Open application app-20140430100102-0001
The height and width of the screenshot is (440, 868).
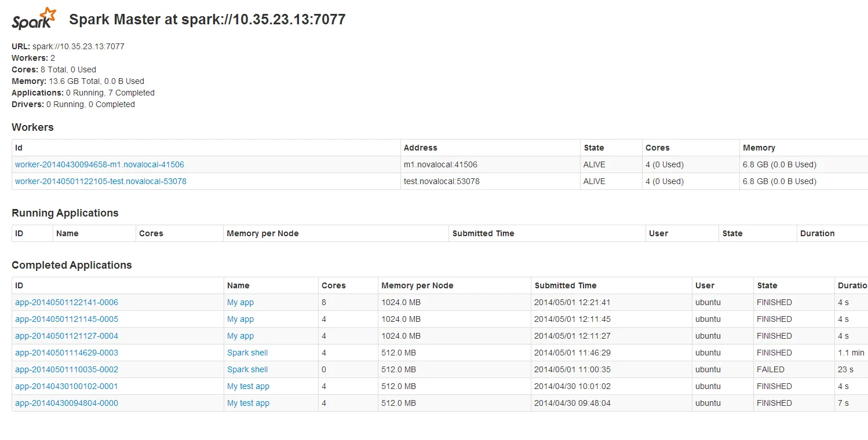click(67, 386)
